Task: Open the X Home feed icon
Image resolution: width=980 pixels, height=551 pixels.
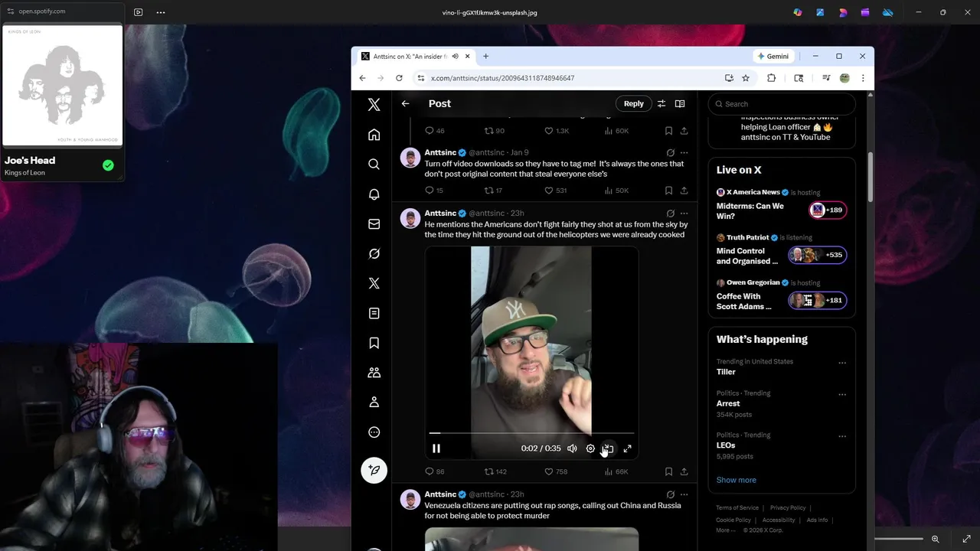Action: pyautogui.click(x=374, y=135)
